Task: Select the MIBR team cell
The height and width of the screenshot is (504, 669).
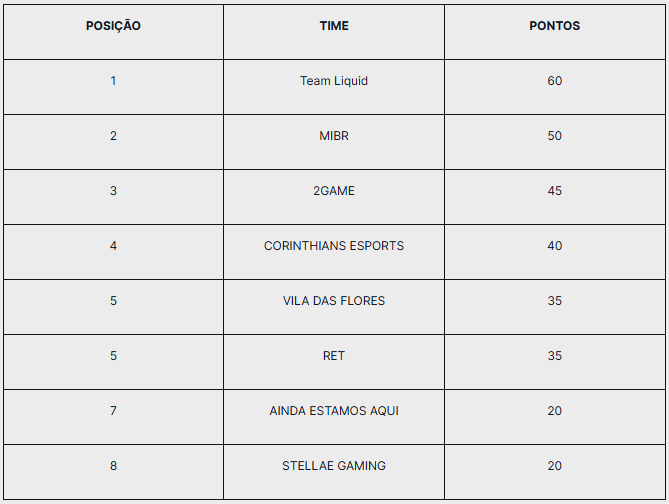Action: (x=334, y=136)
